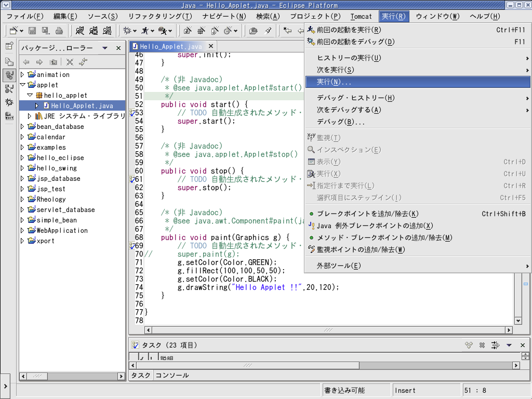Click the New Java Project toolbar icon

[x=188, y=31]
